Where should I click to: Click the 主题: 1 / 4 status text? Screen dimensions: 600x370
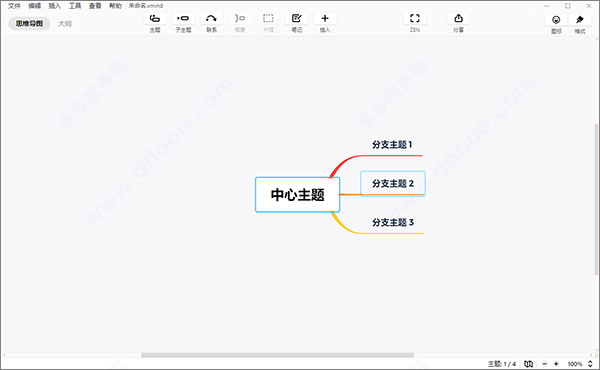click(x=502, y=364)
